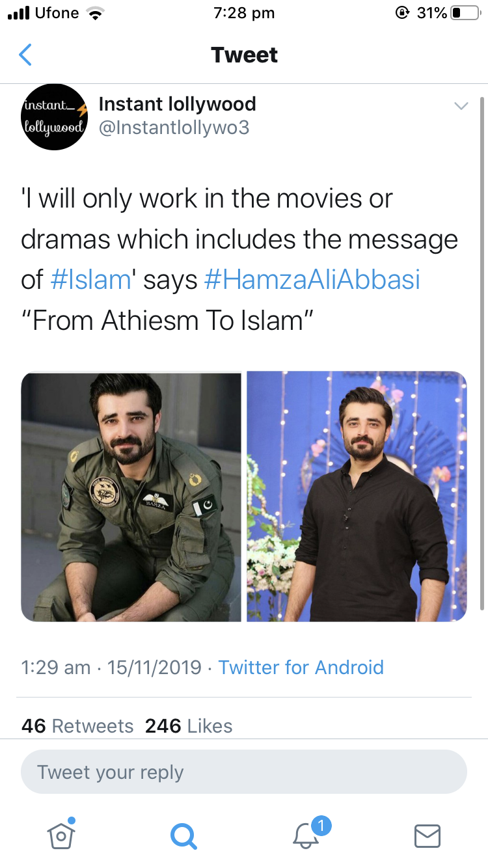The width and height of the screenshot is (488, 868).
Task: Tap the Tweet your reply field
Action: pyautogui.click(x=244, y=772)
